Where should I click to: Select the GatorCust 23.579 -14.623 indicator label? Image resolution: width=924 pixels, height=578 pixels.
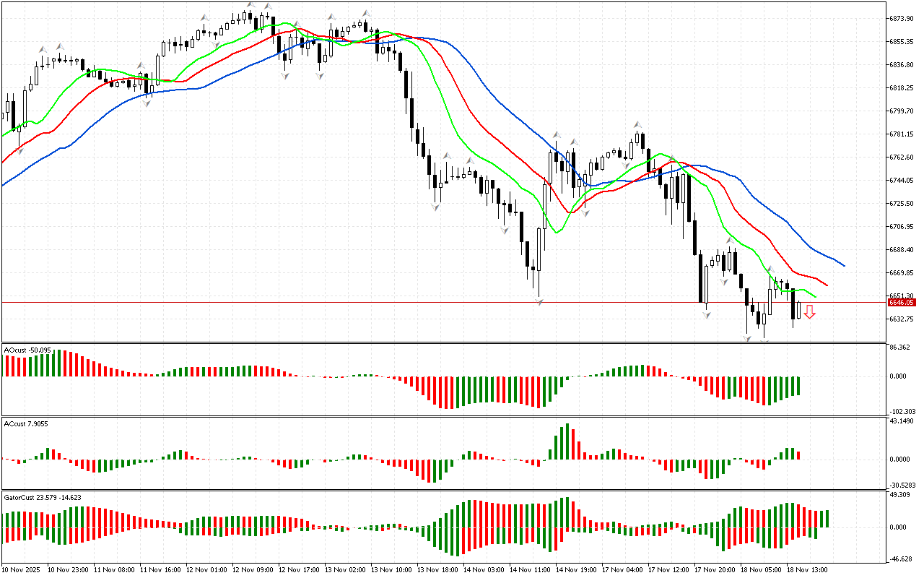(x=43, y=497)
